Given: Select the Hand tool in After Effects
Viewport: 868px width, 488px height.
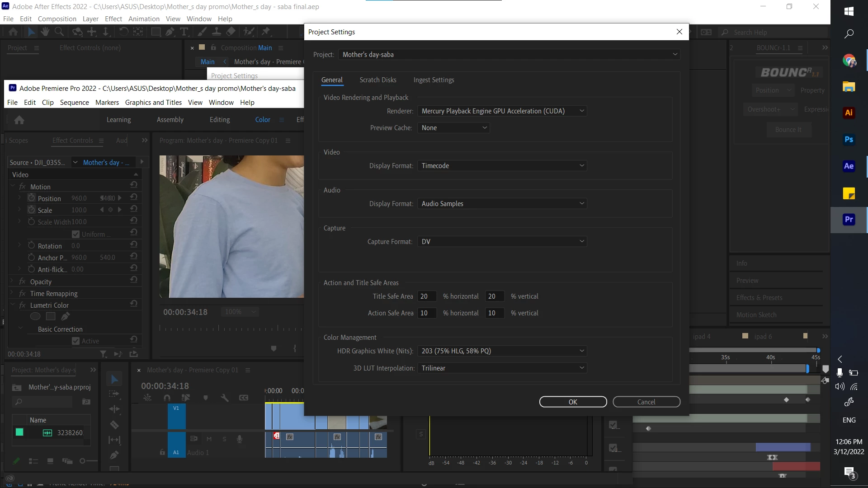Looking at the screenshot, I should (x=45, y=32).
